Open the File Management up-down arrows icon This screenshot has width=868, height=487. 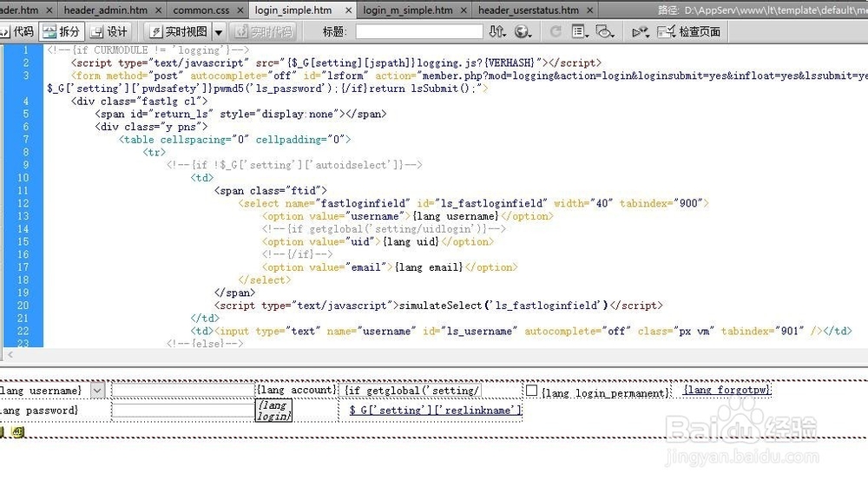(x=497, y=31)
